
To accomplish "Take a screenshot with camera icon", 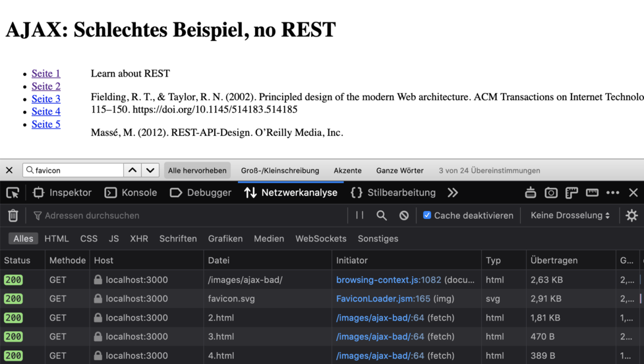I will click(x=551, y=193).
